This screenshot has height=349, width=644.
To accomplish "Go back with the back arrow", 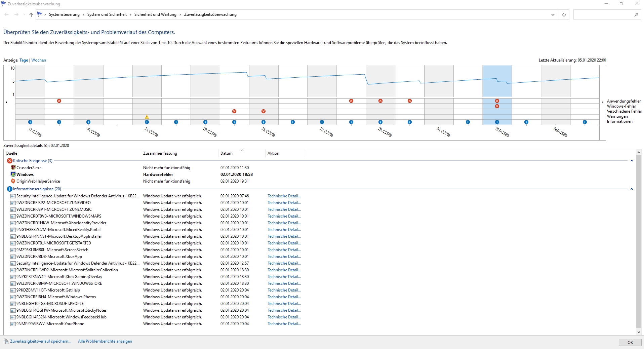I will point(7,14).
